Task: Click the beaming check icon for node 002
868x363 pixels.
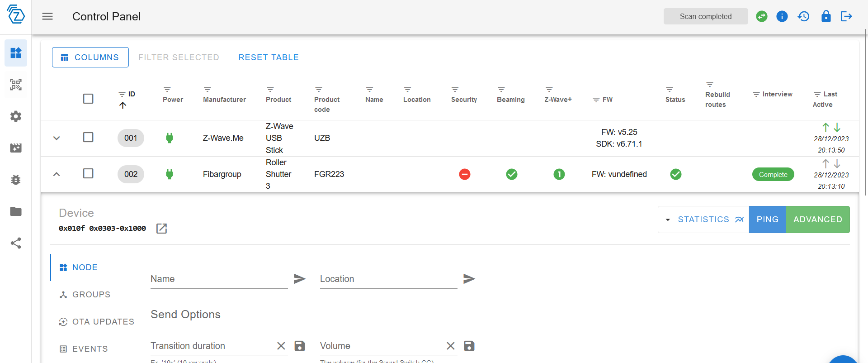Action: [x=512, y=174]
